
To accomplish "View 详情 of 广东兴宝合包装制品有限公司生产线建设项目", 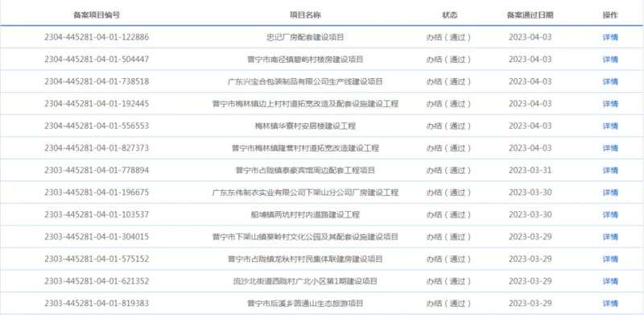I will (x=610, y=81).
